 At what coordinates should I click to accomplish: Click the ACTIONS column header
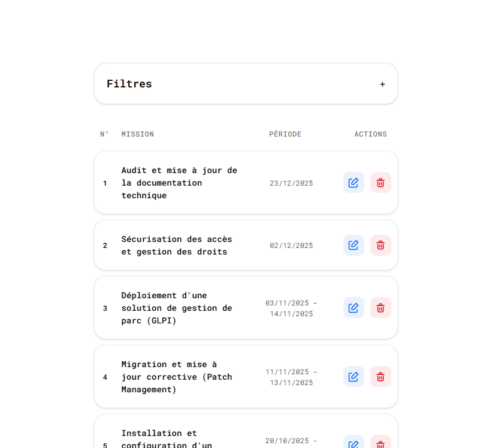coord(370,134)
